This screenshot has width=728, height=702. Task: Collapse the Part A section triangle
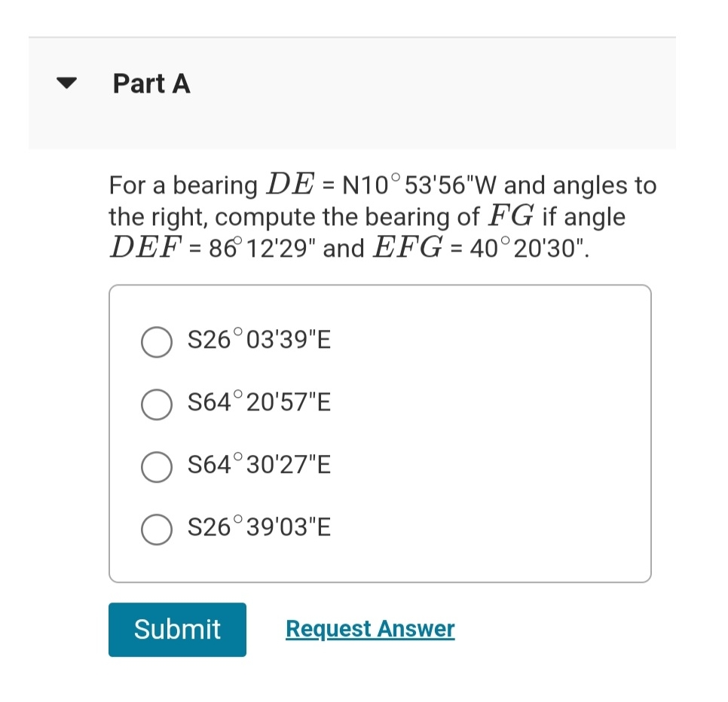(66, 83)
